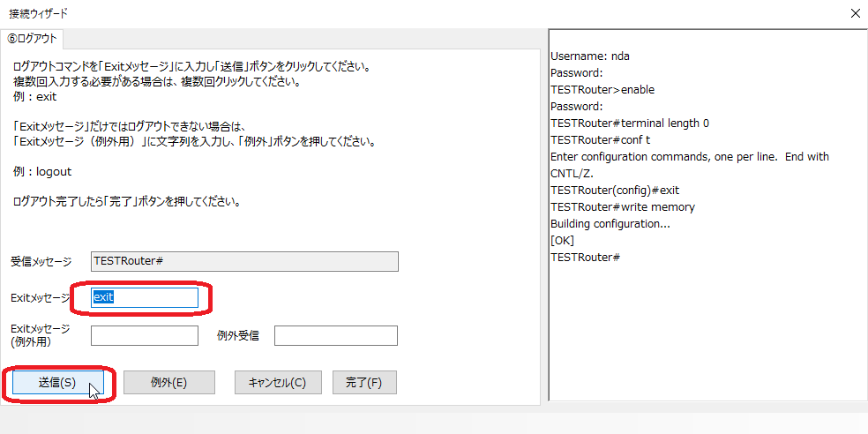This screenshot has width=868, height=434.
Task: Click the 送信(S) send button
Action: [56, 383]
